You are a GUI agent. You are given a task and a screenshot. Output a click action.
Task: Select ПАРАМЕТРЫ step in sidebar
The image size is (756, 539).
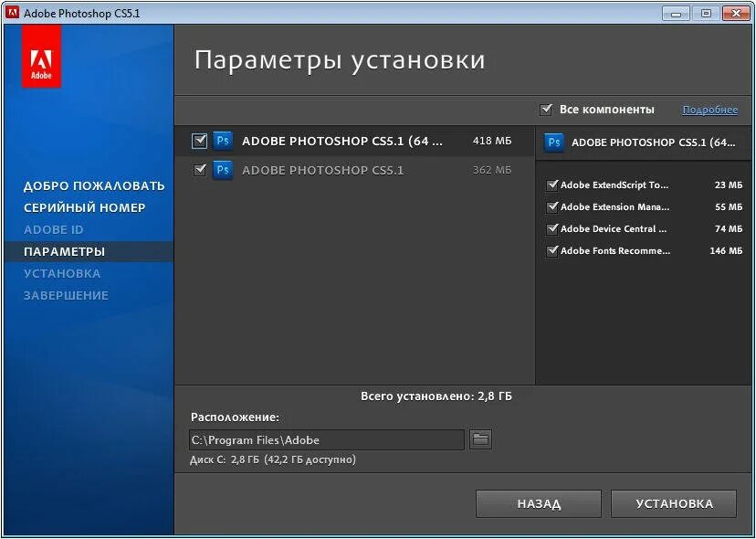point(64,252)
